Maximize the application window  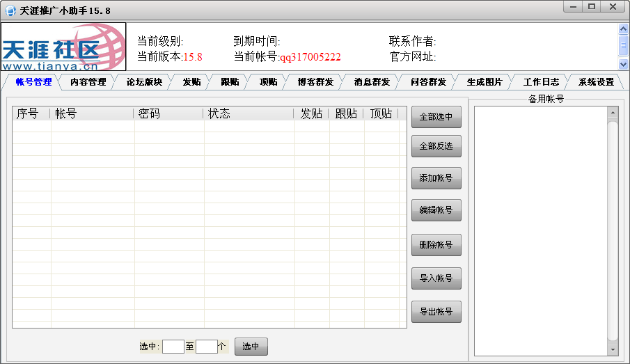click(x=592, y=7)
